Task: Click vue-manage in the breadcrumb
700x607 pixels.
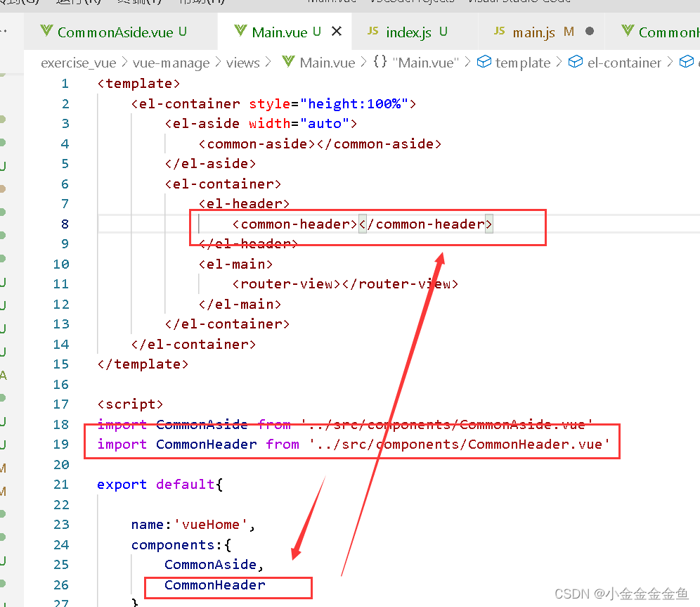Action: pyautogui.click(x=171, y=63)
